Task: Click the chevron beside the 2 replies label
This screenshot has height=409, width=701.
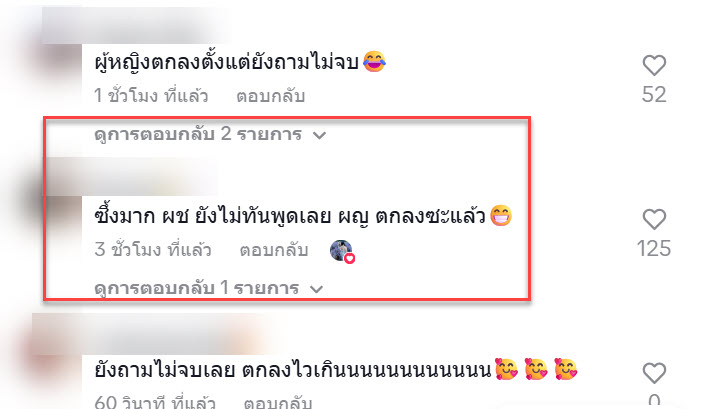Action: tap(319, 135)
